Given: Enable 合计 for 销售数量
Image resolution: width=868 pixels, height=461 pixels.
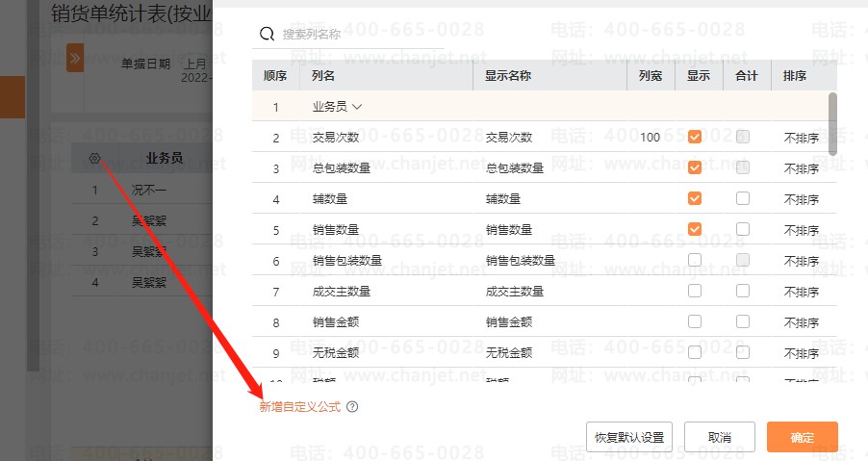Looking at the screenshot, I should (743, 229).
